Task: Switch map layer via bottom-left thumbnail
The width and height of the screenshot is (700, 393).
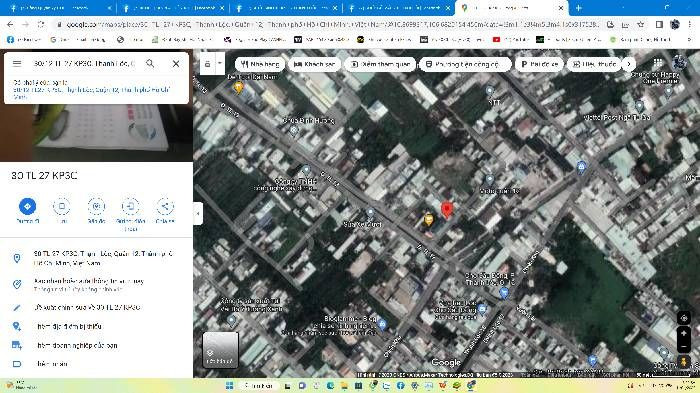Action: 220,350
